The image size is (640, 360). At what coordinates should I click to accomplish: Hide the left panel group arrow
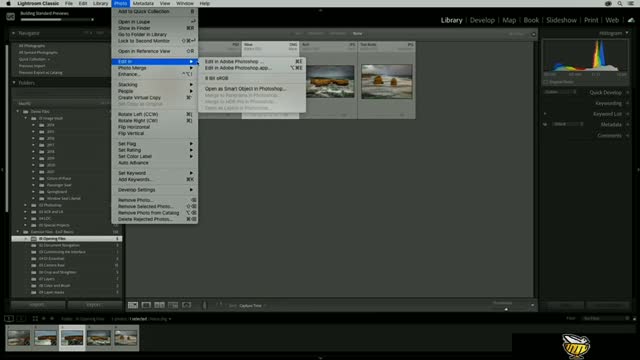[x=2, y=170]
